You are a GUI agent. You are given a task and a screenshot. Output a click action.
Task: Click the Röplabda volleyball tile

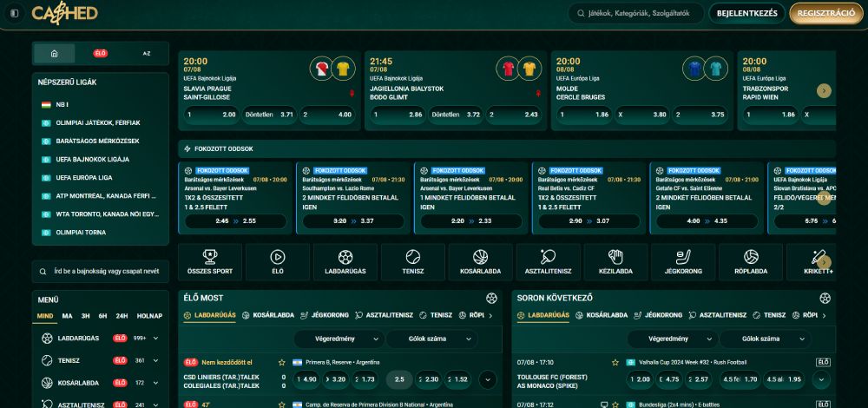pos(751,261)
